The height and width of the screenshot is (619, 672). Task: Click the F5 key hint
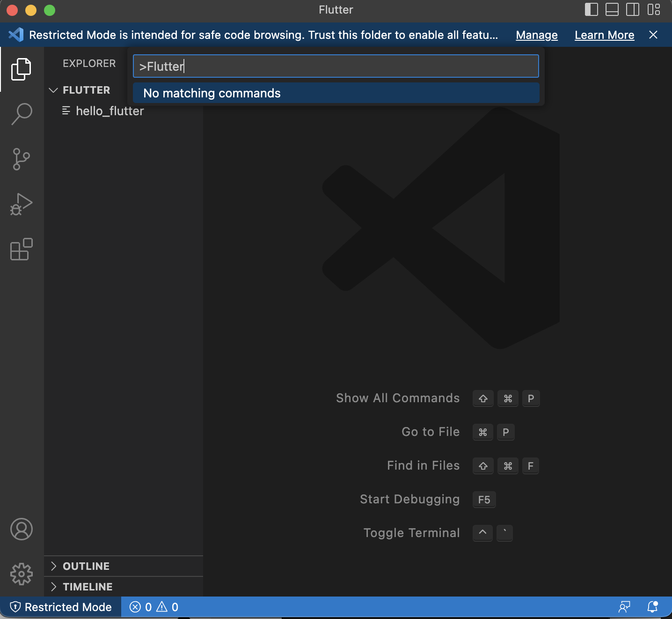(x=484, y=500)
